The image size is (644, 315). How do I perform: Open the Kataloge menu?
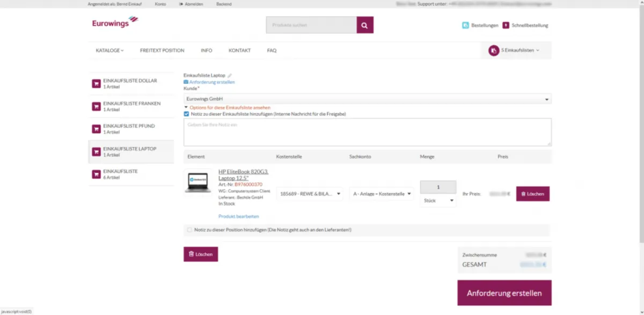109,50
